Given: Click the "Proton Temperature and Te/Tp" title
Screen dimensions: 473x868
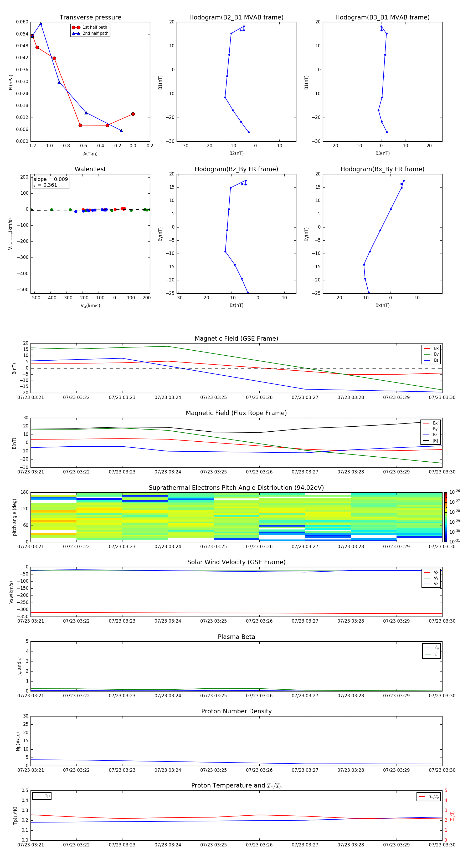Looking at the screenshot, I should point(236,786).
